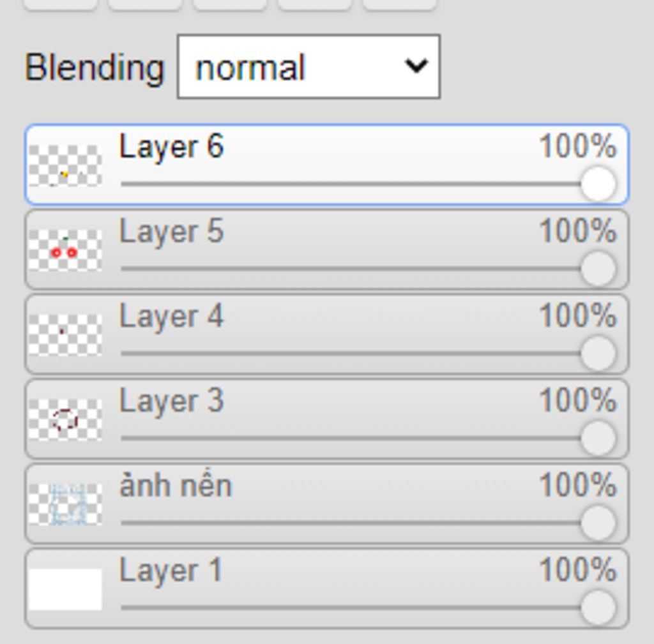Click Layer 4 opacity slider knob
Image resolution: width=654 pixels, height=644 pixels.
point(598,354)
